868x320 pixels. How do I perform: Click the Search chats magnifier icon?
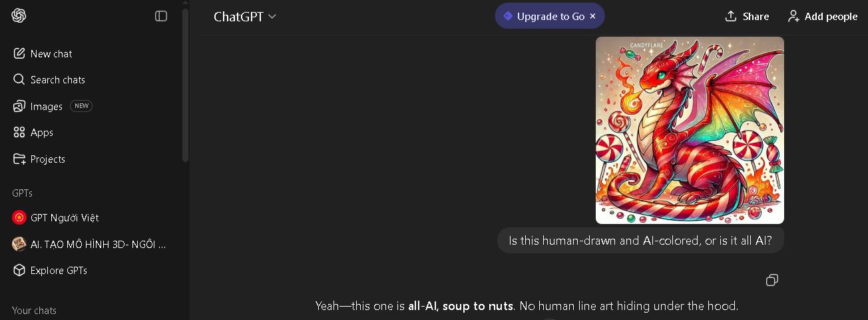point(19,79)
